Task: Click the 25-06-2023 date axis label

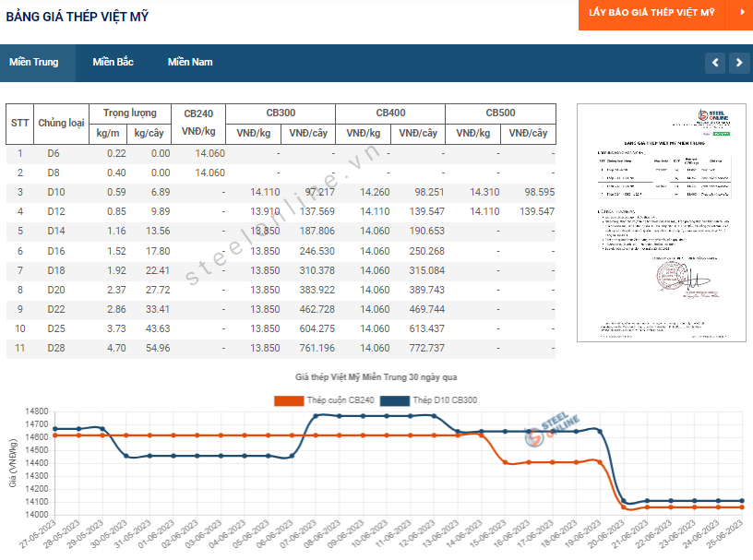Action: [x=725, y=535]
